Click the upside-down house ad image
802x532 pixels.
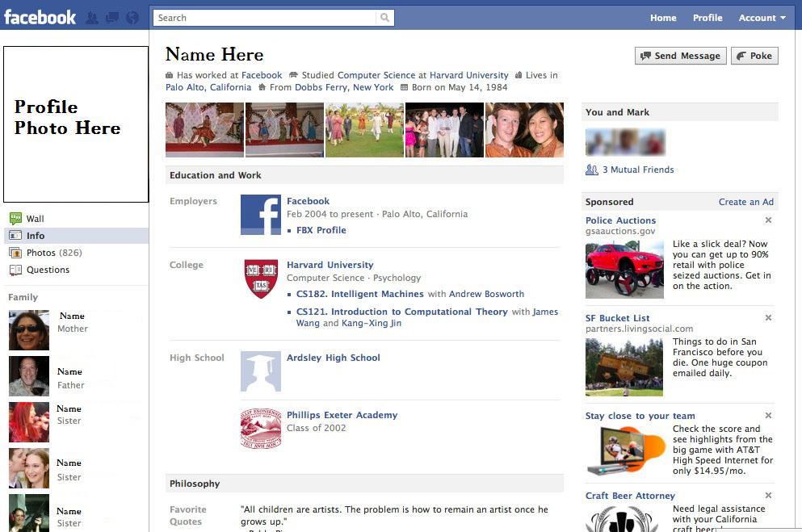coord(624,367)
